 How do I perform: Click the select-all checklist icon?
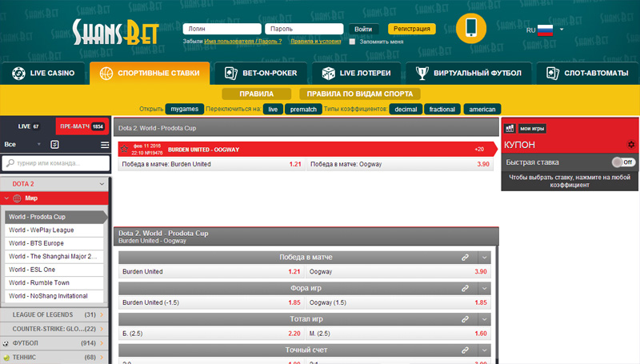pos(54,145)
